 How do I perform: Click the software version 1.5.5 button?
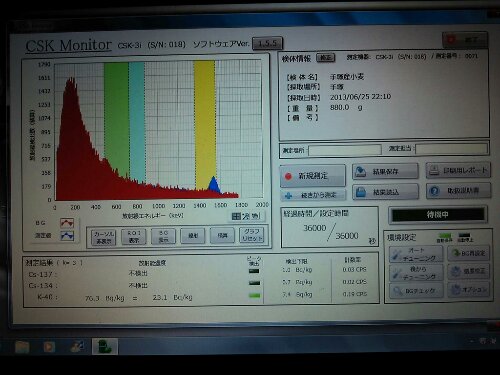pos(268,43)
